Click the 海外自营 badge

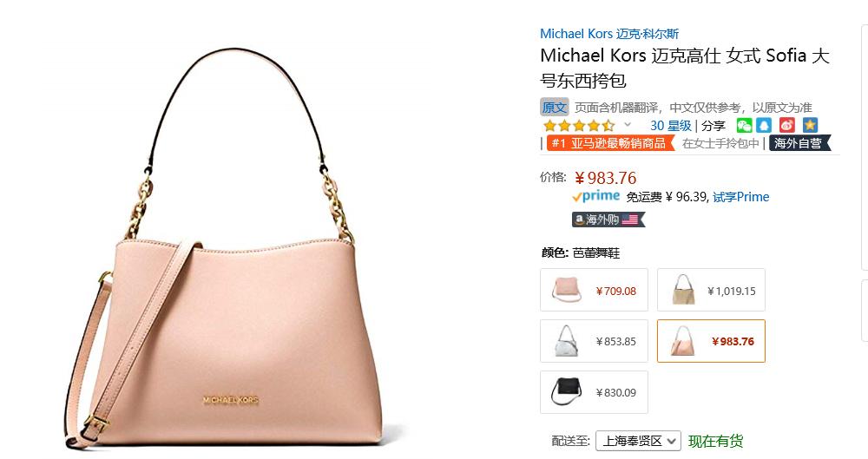[799, 143]
